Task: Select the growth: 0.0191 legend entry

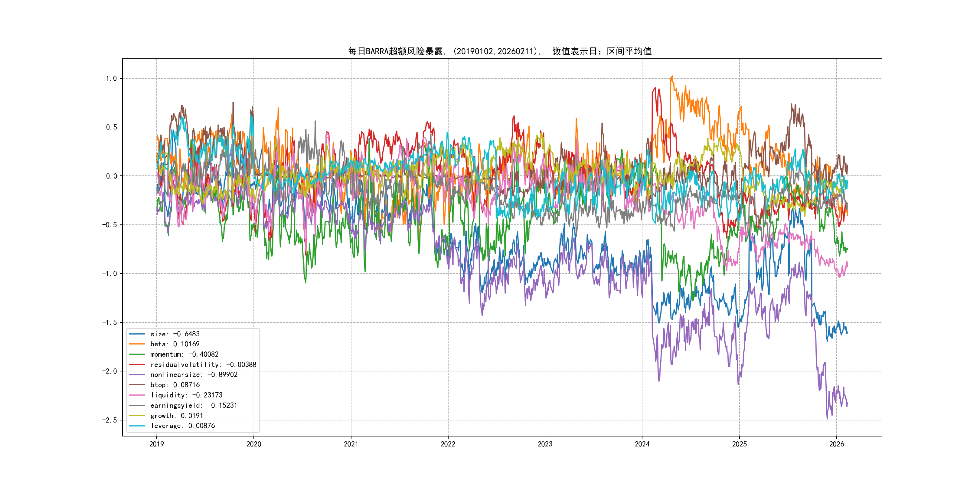Action: (x=177, y=416)
